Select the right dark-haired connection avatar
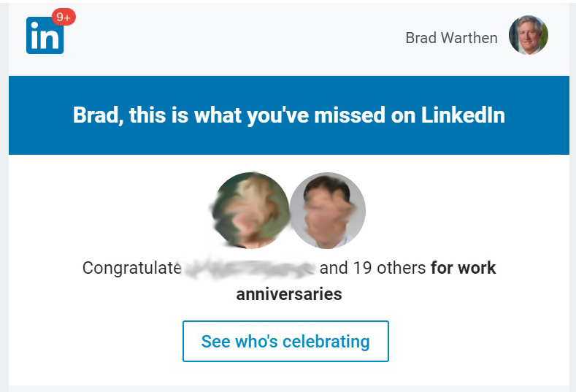Viewport: 576px width, 392px height. pyautogui.click(x=328, y=210)
